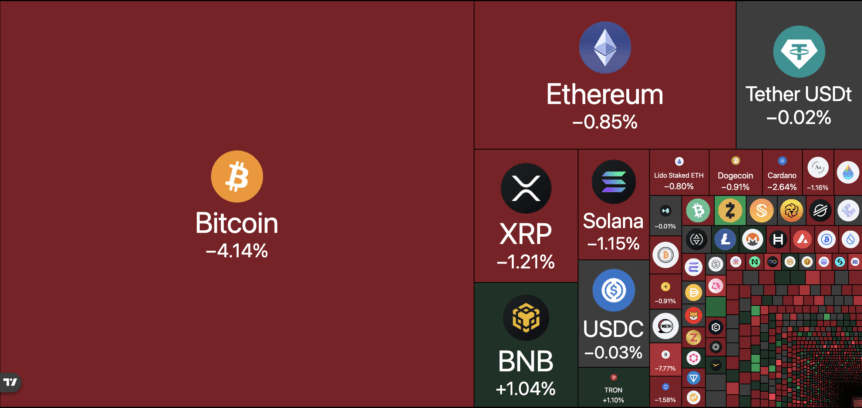Click the Lido Staked ETH tile
The width and height of the screenshot is (862, 408).
pos(679,172)
